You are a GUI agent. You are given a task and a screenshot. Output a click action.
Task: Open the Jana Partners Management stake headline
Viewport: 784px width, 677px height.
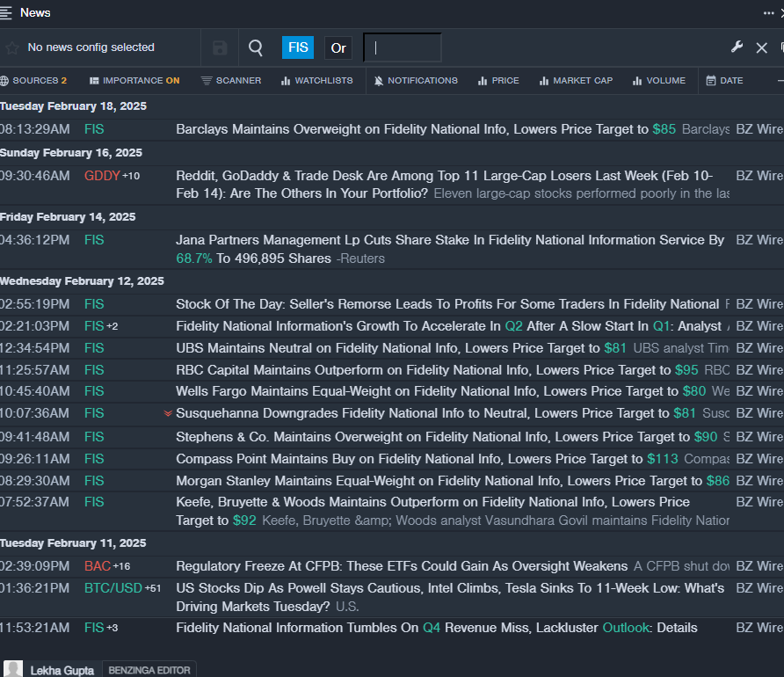point(449,240)
